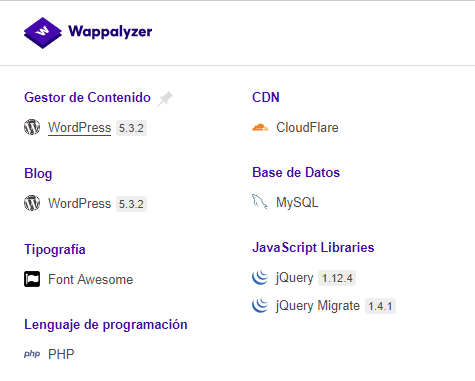Open the Lenguaje de programación category heading
This screenshot has width=475, height=381.
tap(106, 325)
